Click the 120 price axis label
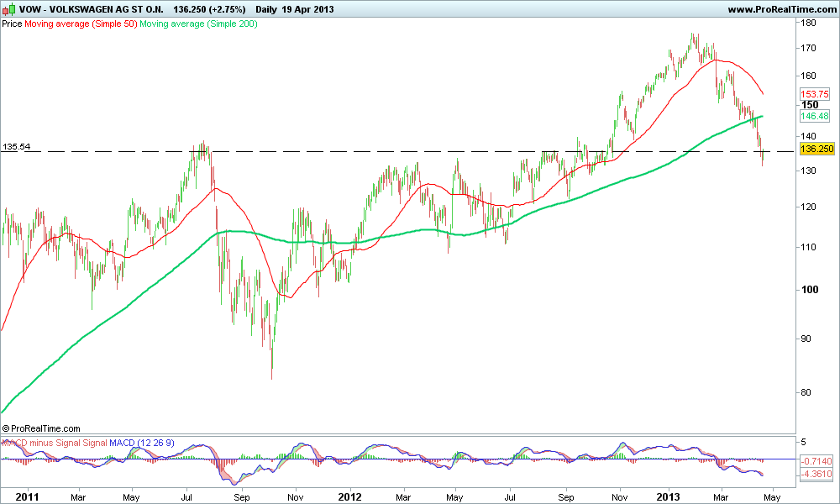The height and width of the screenshot is (504, 840). point(808,207)
